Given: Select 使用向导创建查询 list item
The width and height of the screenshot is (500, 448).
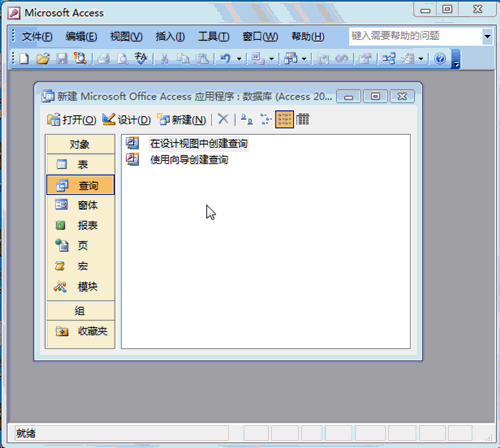Looking at the screenshot, I should click(189, 160).
